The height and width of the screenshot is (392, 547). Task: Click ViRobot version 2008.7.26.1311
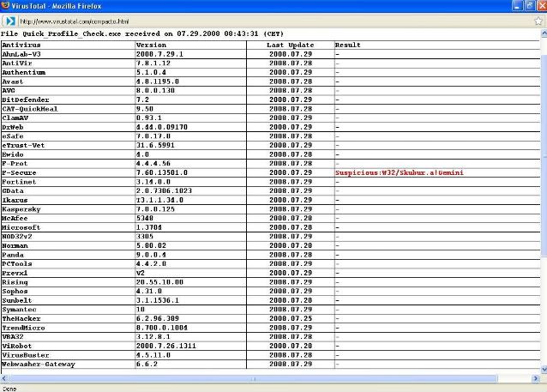tap(165, 346)
